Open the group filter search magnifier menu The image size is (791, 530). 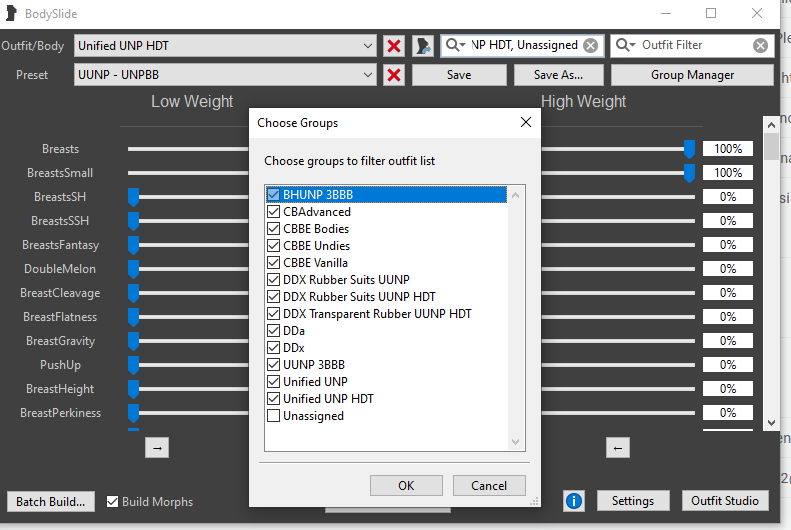[455, 45]
